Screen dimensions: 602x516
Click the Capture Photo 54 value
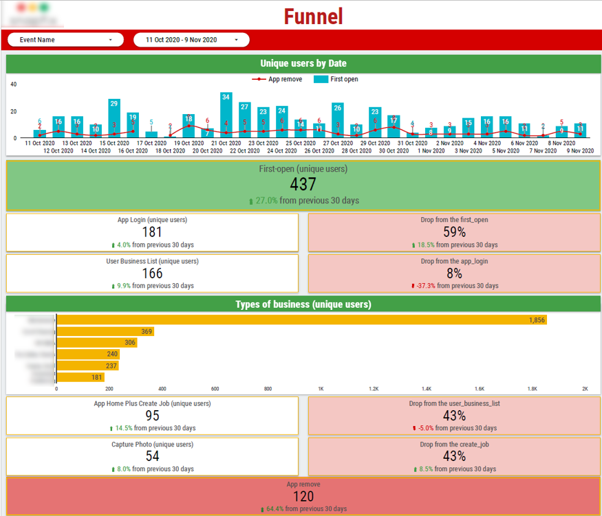click(152, 456)
